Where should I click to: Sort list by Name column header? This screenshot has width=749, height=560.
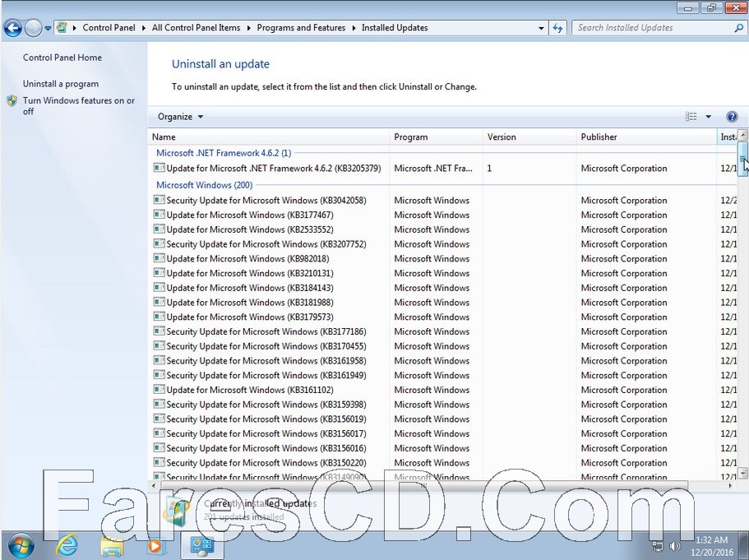pyautogui.click(x=269, y=137)
